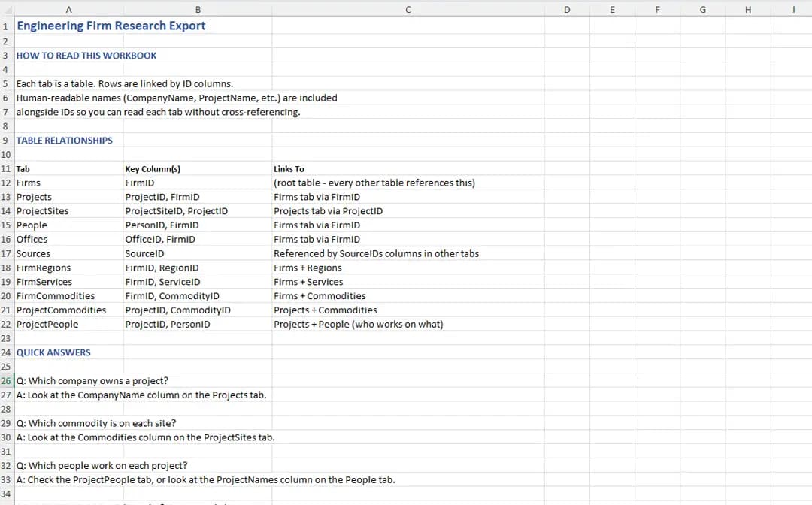
Task: Select column C header
Action: click(408, 10)
